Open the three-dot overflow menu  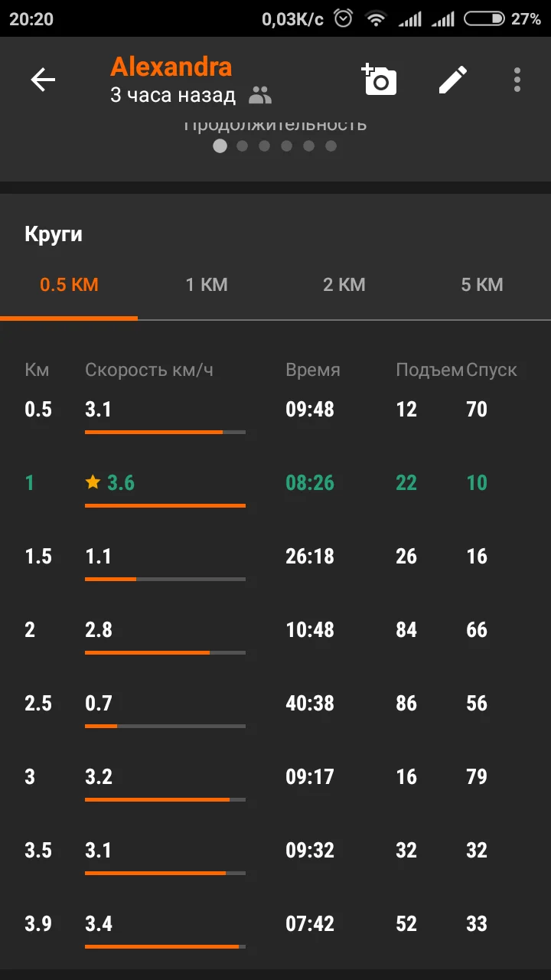[x=517, y=80]
